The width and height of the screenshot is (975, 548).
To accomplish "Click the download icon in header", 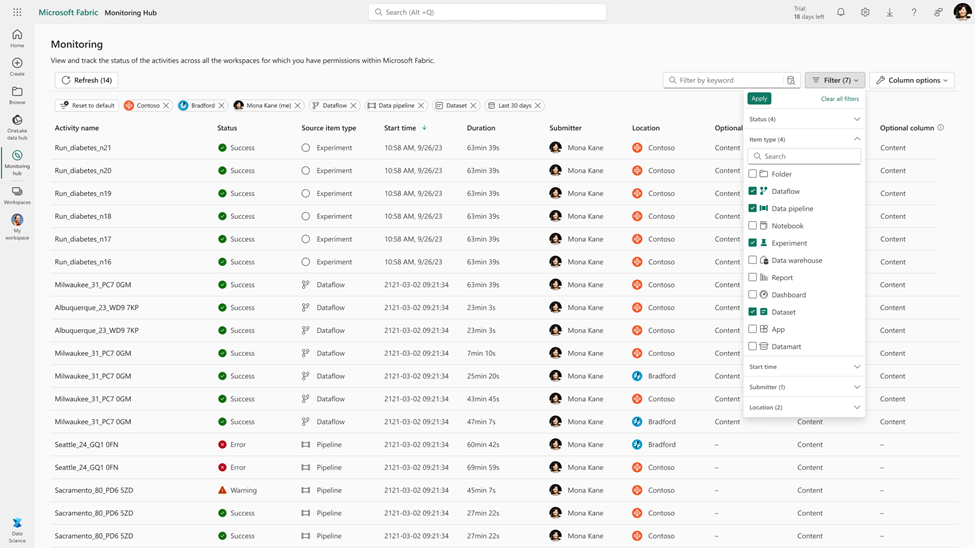I will (889, 12).
